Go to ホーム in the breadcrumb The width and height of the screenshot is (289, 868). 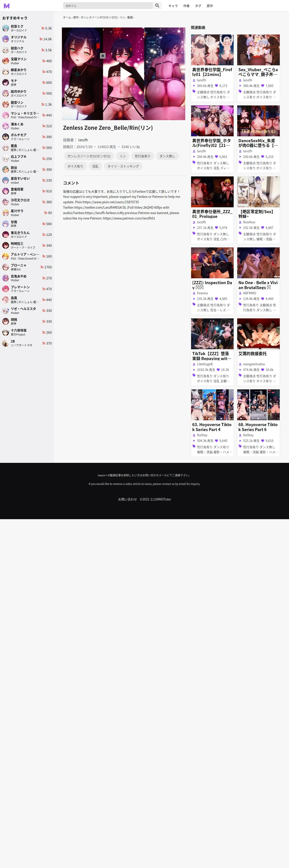coord(67,17)
